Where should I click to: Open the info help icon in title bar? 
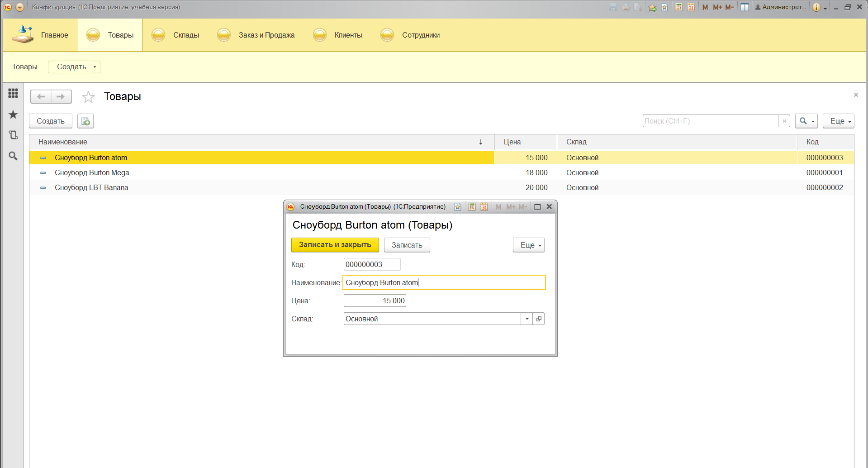(x=816, y=7)
